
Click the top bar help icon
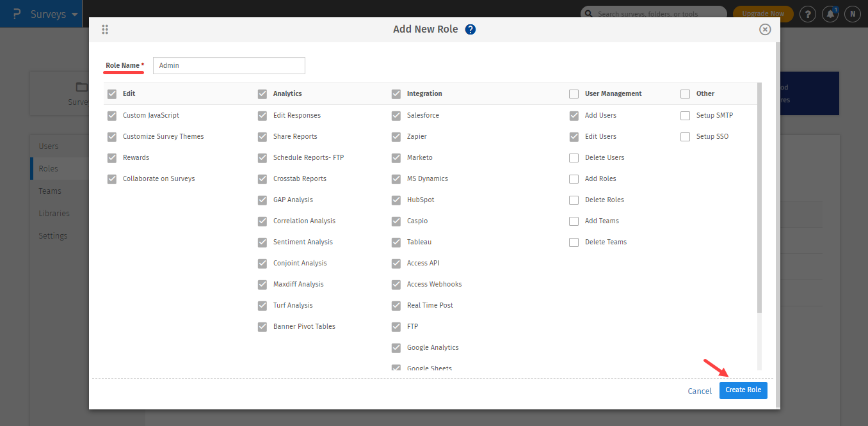pos(808,13)
